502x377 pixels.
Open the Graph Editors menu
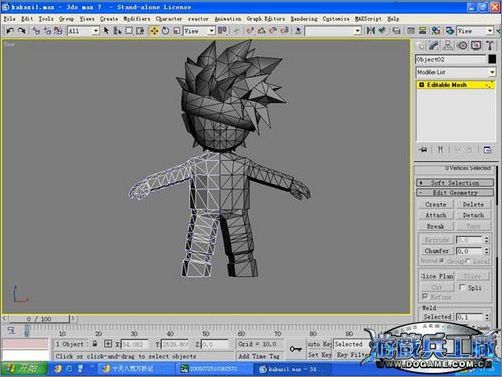pos(266,19)
